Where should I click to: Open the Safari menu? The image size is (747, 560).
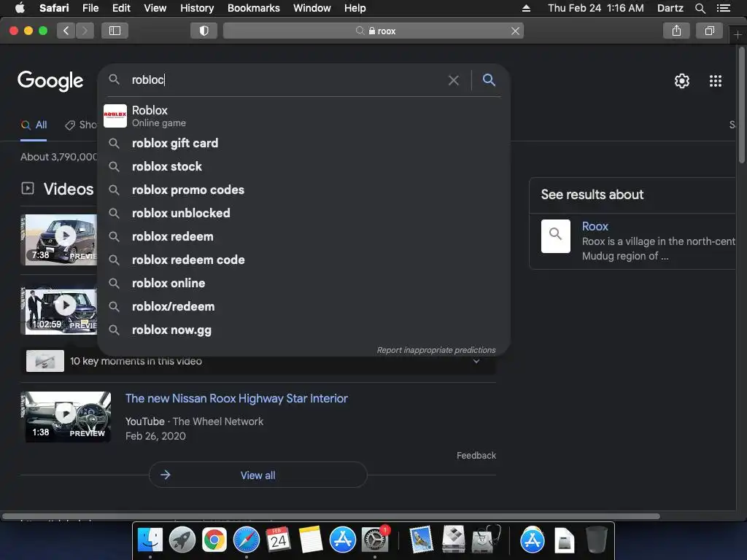click(54, 8)
